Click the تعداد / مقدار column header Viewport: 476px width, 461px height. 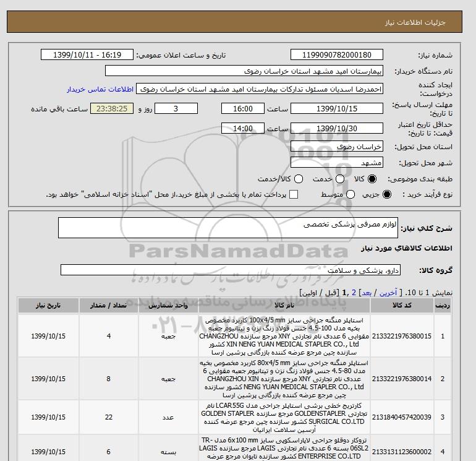pyautogui.click(x=109, y=306)
